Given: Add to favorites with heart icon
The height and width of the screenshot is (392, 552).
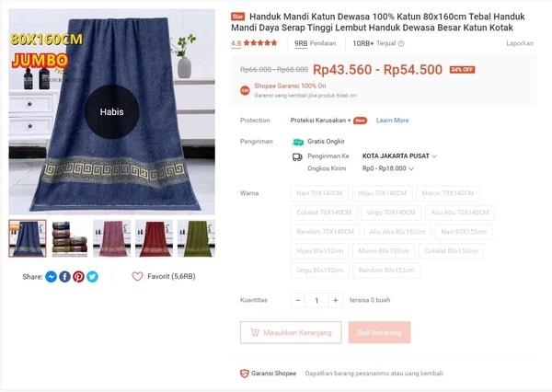Looking at the screenshot, I should point(137,276).
